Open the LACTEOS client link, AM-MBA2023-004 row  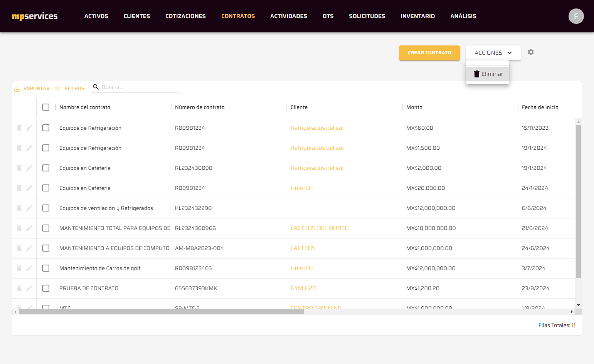tap(303, 248)
